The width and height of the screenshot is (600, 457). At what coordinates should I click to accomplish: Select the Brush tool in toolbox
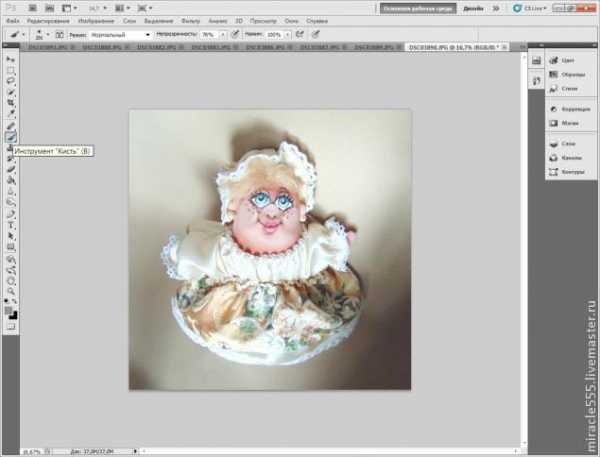click(x=11, y=137)
